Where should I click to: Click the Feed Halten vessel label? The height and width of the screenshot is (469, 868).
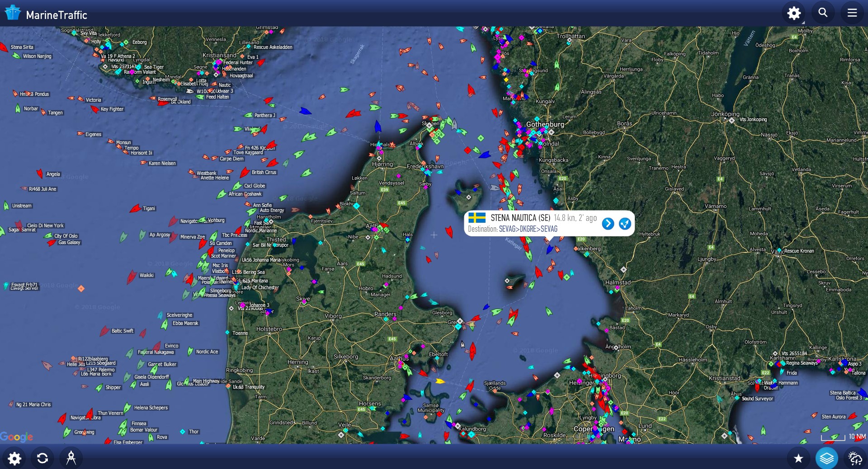tap(217, 97)
